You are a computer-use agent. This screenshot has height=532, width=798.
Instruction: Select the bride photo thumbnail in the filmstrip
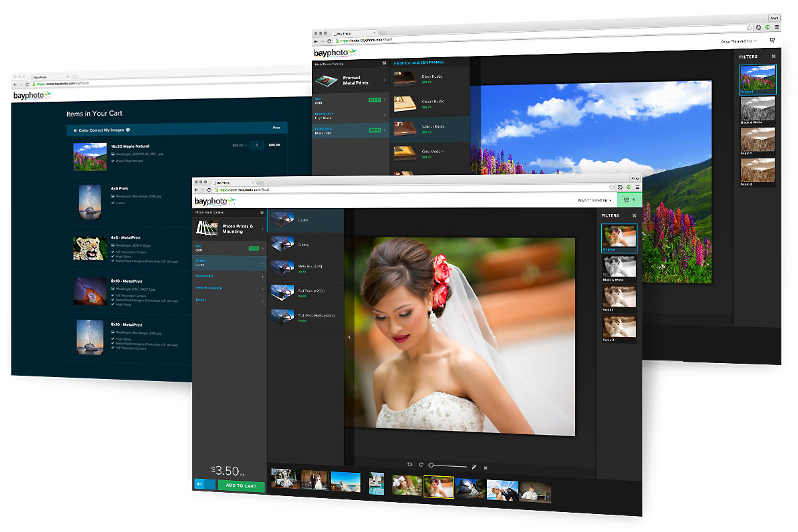440,486
